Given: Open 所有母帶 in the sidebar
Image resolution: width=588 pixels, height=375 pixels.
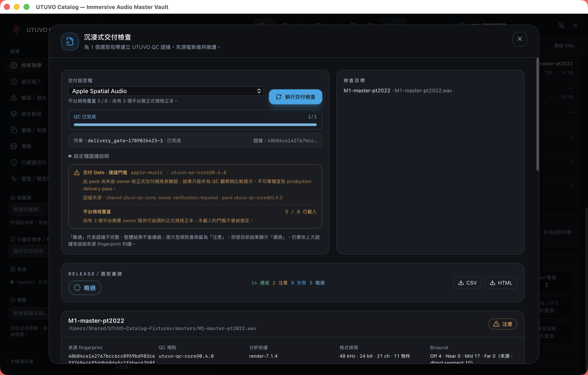Looking at the screenshot, I should (x=26, y=65).
